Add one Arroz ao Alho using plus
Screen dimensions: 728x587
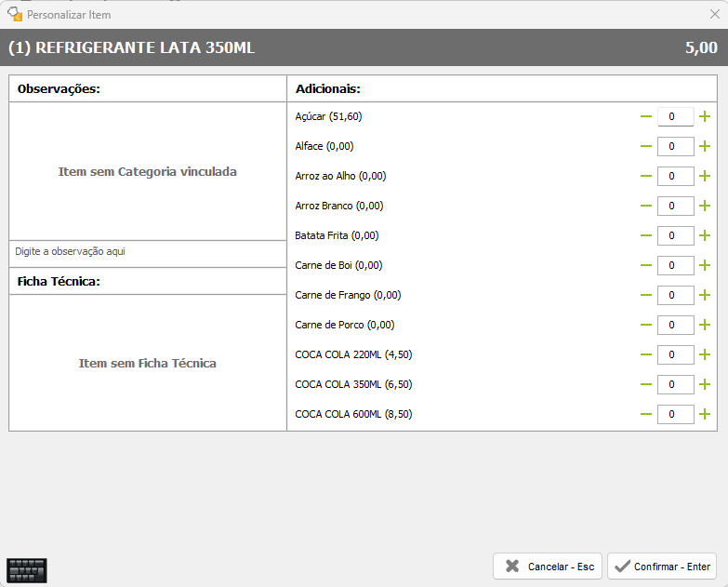click(x=705, y=176)
